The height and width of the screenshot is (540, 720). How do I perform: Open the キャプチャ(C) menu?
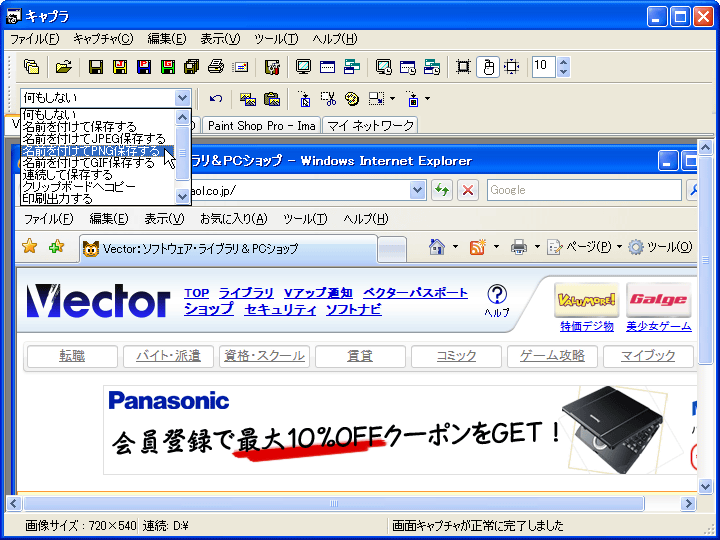[103, 39]
